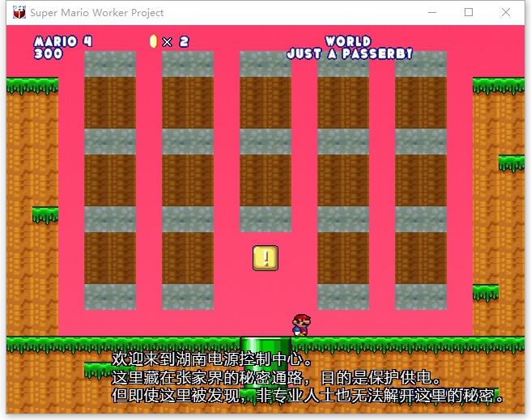The height and width of the screenshot is (420, 531).
Task: Click the Mario character sprite
Action: [x=301, y=325]
